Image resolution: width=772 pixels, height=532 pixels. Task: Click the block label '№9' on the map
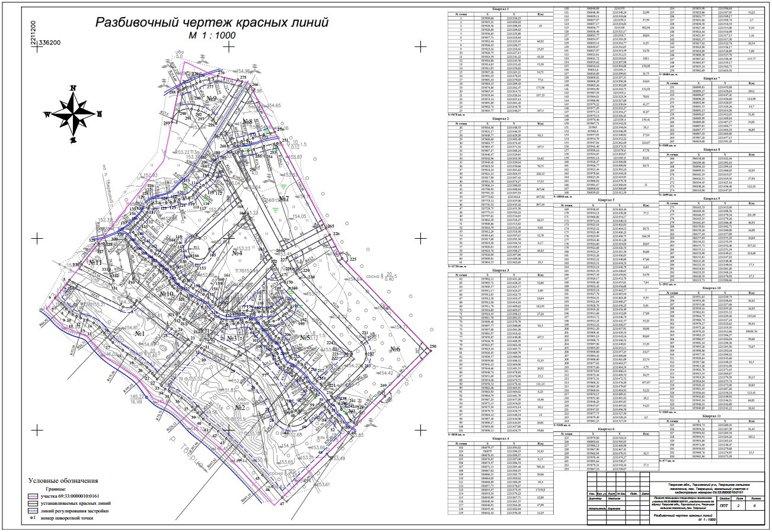pyautogui.click(x=212, y=98)
